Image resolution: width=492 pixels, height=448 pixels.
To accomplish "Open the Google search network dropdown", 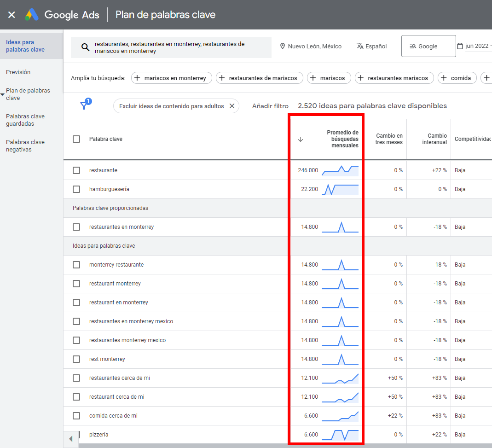I will (x=428, y=46).
